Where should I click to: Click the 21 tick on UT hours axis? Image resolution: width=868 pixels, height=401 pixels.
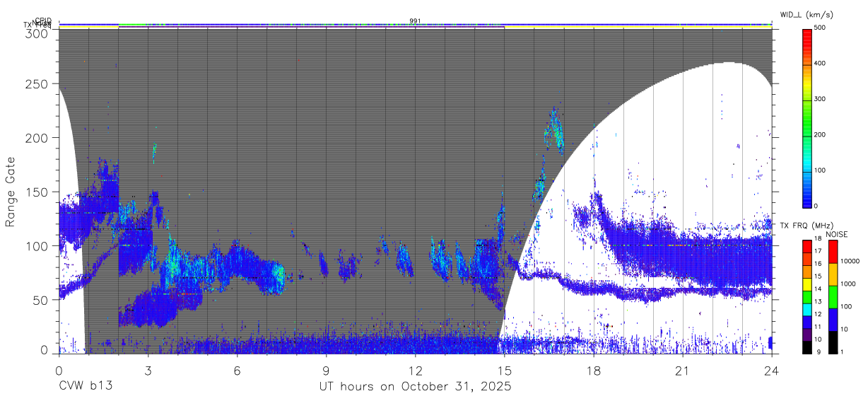pos(683,370)
